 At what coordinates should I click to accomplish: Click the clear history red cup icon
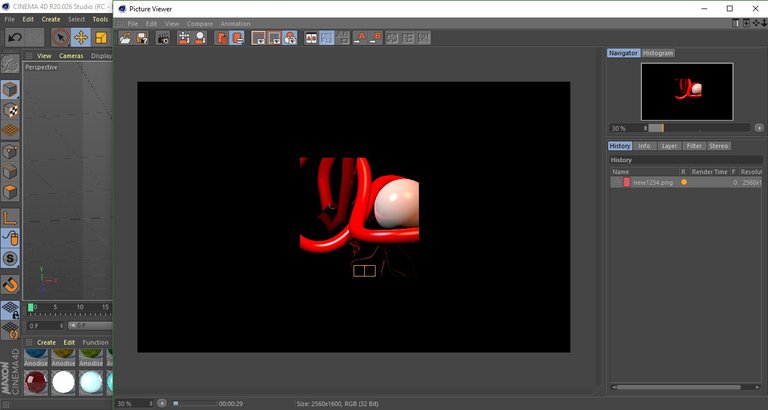tap(221, 38)
